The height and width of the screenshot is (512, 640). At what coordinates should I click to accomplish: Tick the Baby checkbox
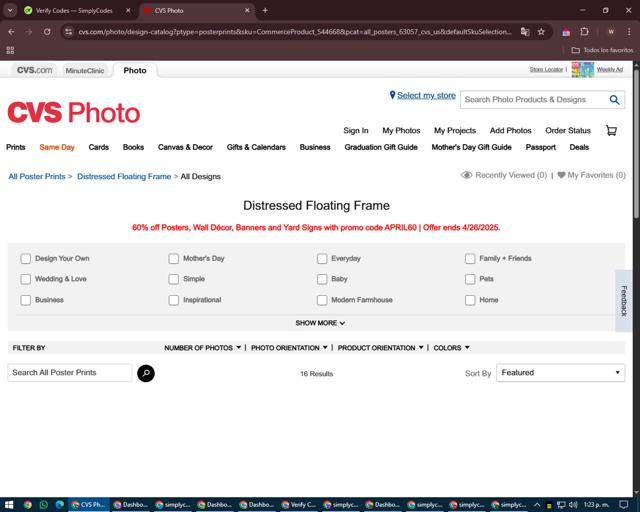pos(322,279)
